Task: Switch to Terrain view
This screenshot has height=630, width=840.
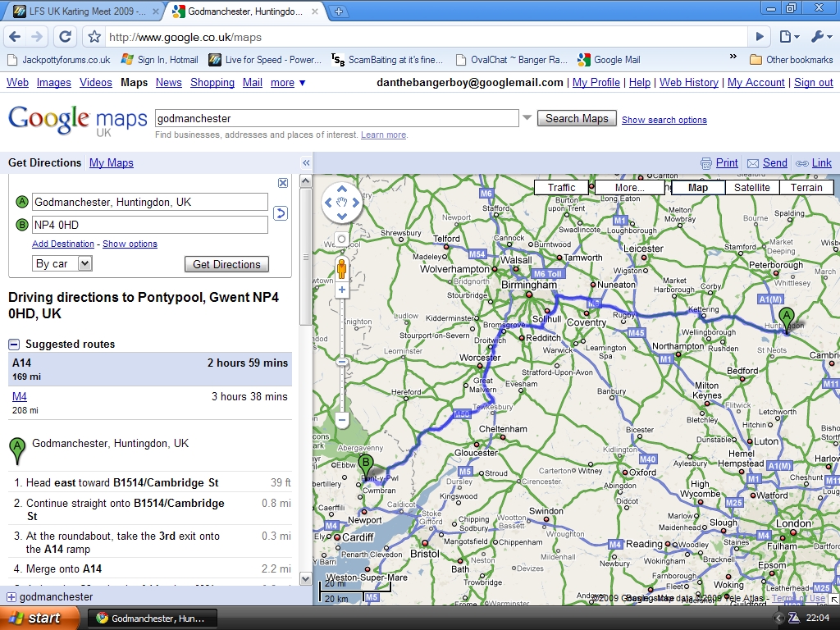Action: pyautogui.click(x=806, y=188)
